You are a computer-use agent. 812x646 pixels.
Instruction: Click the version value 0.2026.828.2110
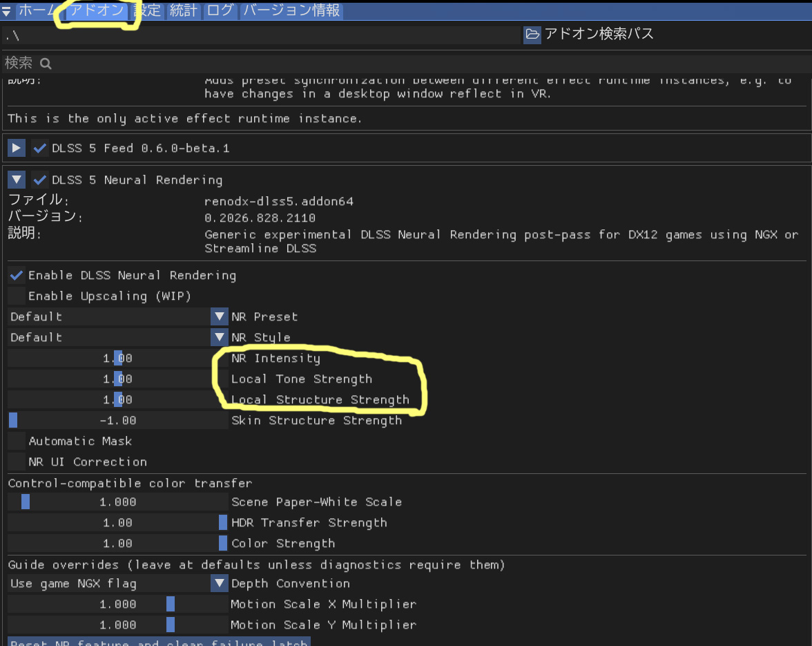coord(260,218)
